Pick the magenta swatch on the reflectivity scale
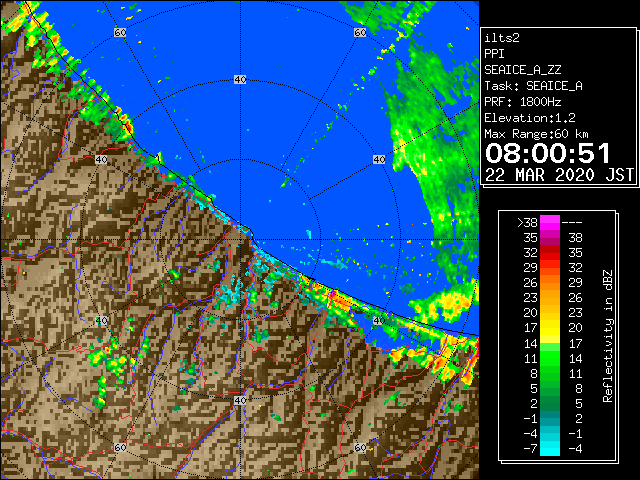 point(550,223)
